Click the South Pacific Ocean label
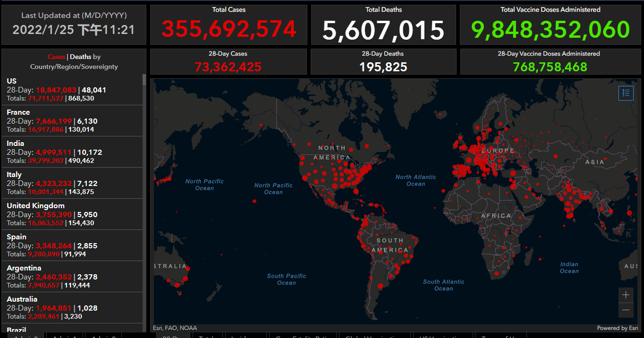This screenshot has width=644, height=338. (x=287, y=279)
